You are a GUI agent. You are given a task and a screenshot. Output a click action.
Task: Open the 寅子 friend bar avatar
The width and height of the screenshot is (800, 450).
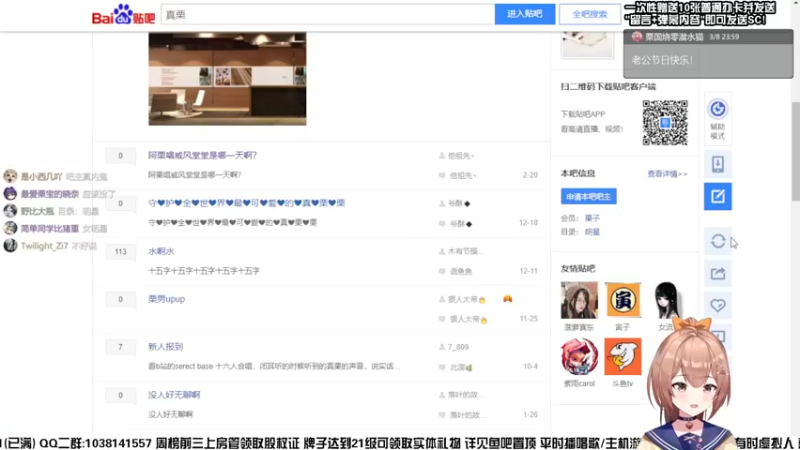point(622,301)
